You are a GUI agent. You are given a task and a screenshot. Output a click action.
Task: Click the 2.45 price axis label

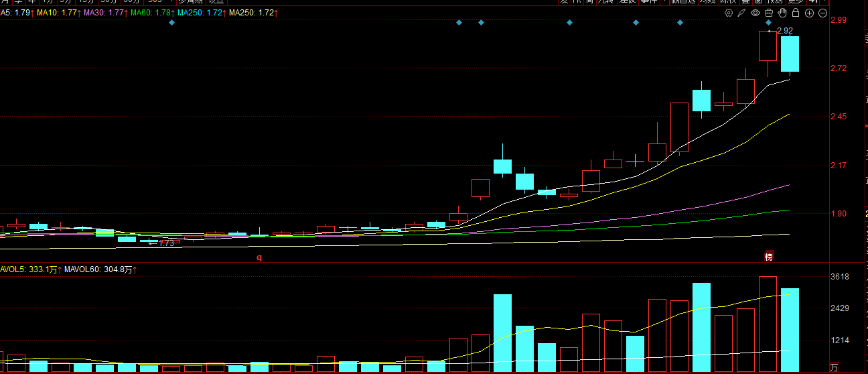pos(839,117)
